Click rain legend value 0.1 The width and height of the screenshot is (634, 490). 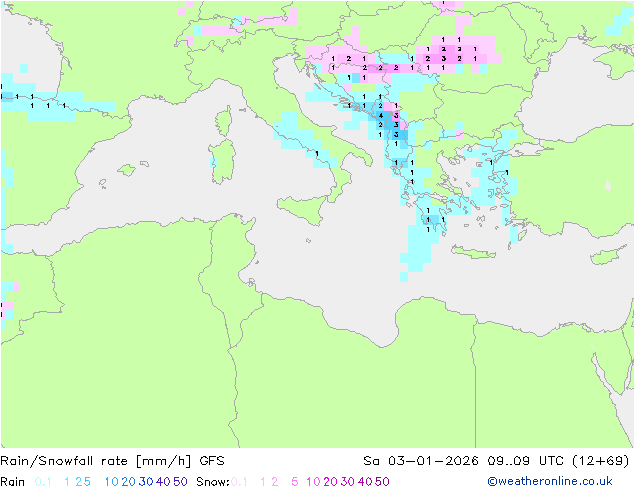pos(43,482)
